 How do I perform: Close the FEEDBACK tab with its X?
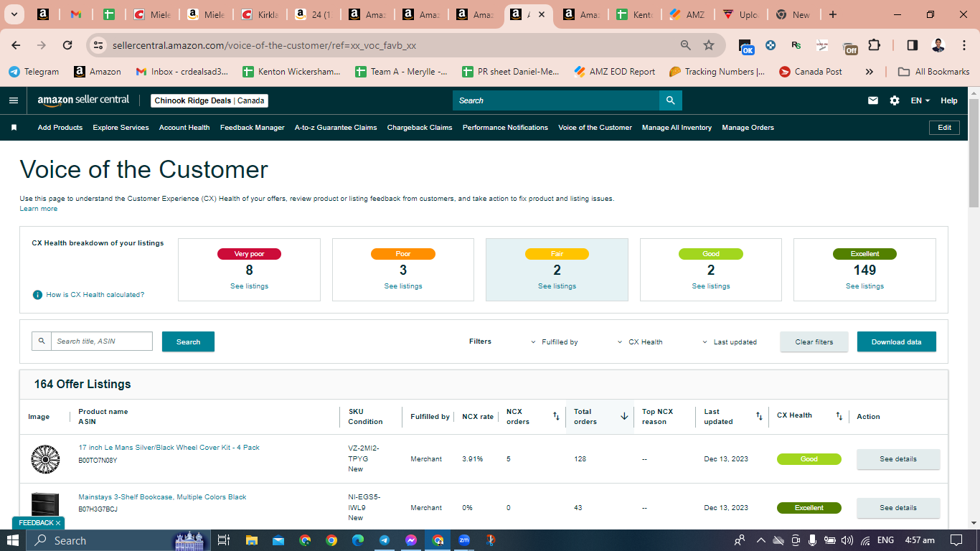(x=58, y=523)
